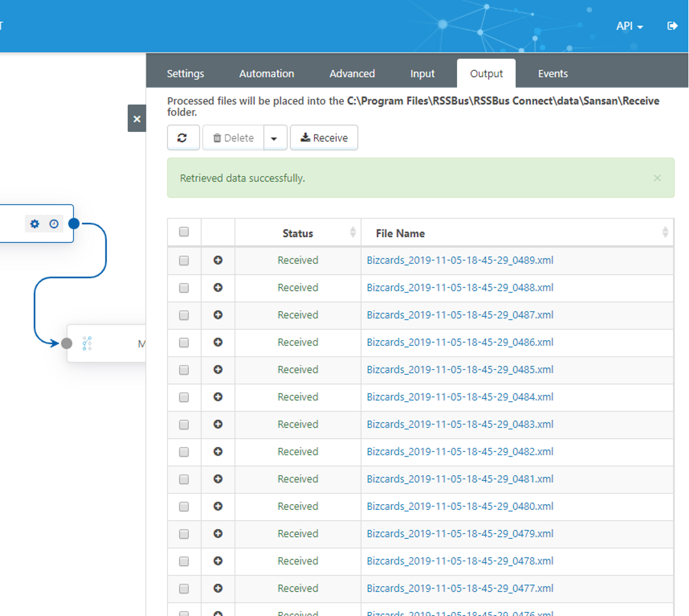
Task: Sort table by the Status column
Action: pos(298,233)
